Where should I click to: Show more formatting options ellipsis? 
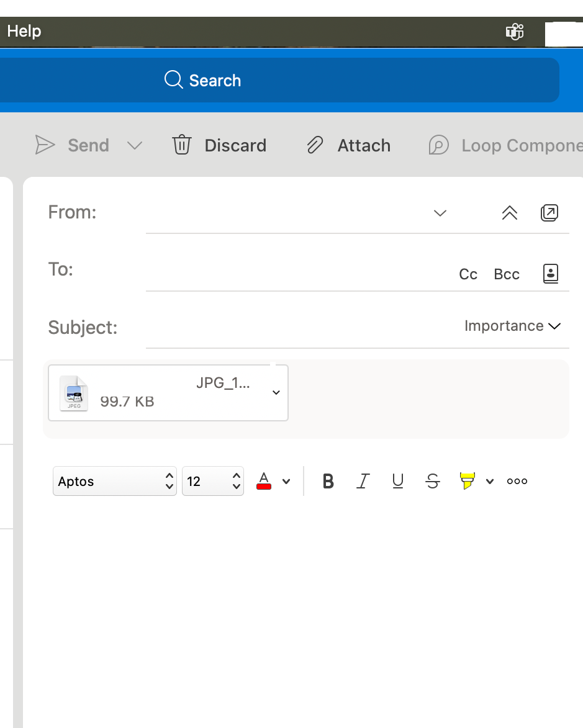pos(517,482)
